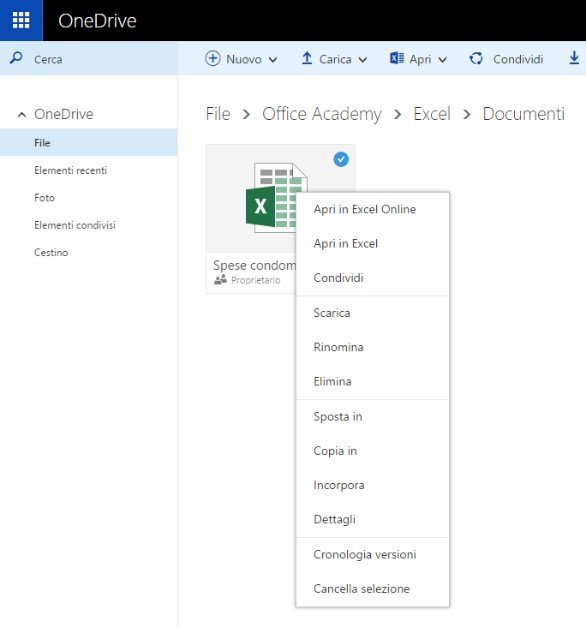This screenshot has width=586, height=627.
Task: Open File in the sidebar
Action: [x=89, y=143]
